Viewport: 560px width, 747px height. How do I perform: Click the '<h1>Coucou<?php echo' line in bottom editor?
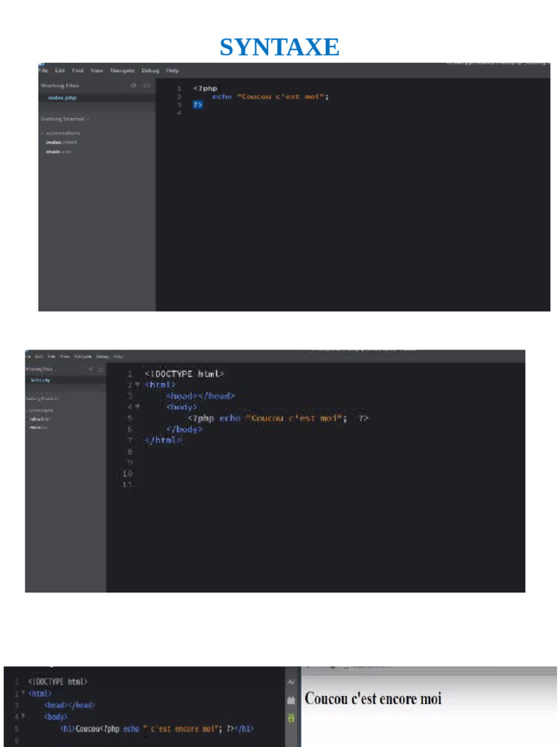157,729
